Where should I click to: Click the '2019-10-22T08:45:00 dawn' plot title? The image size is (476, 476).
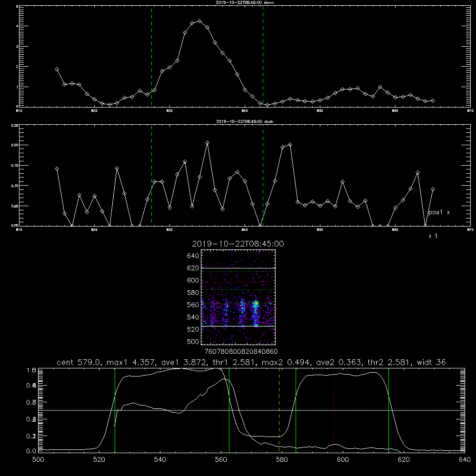pyautogui.click(x=245, y=2)
